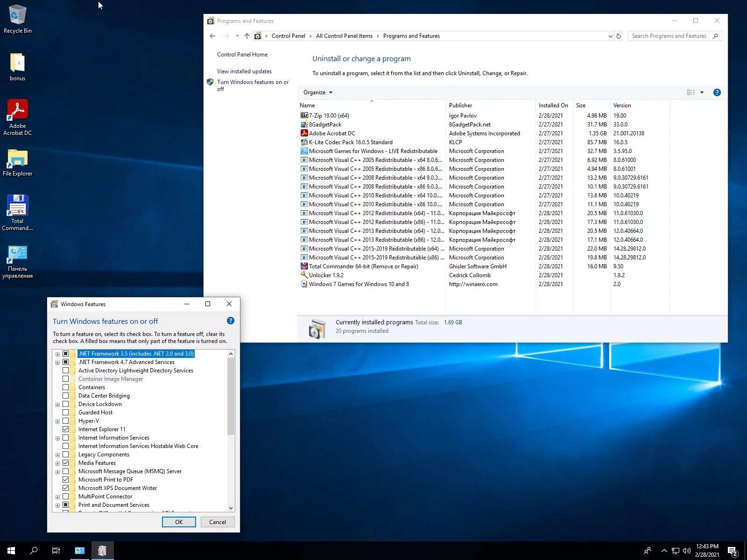Screen dimensions: 747x560
Task: Uncheck Microsoft Print to PDF
Action: [x=66, y=480]
